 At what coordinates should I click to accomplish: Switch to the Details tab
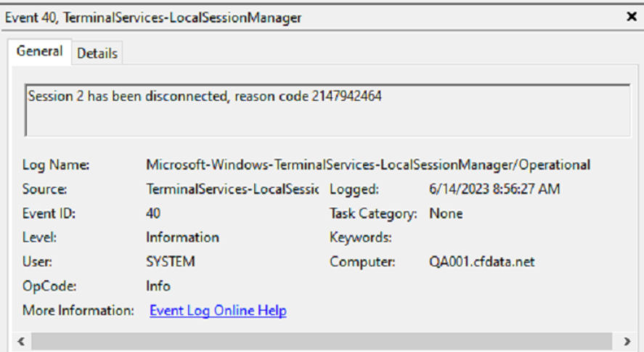pos(97,53)
